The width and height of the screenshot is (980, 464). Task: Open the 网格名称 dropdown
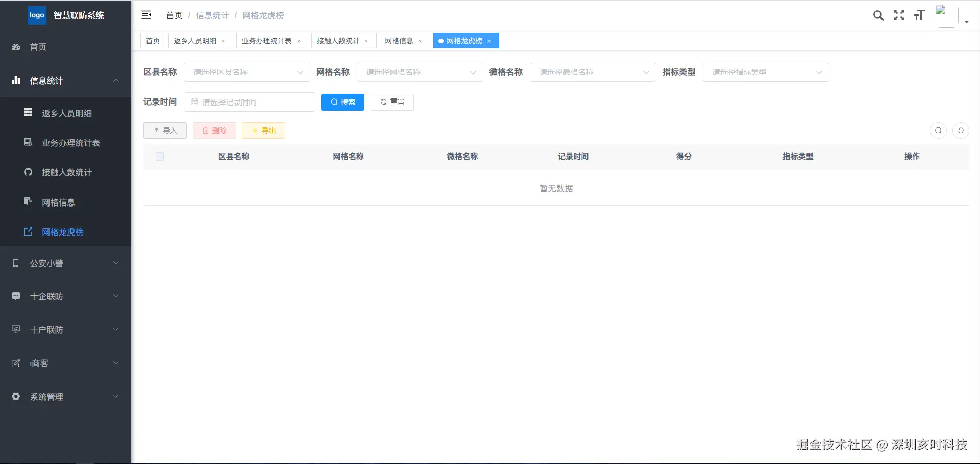[x=420, y=72]
